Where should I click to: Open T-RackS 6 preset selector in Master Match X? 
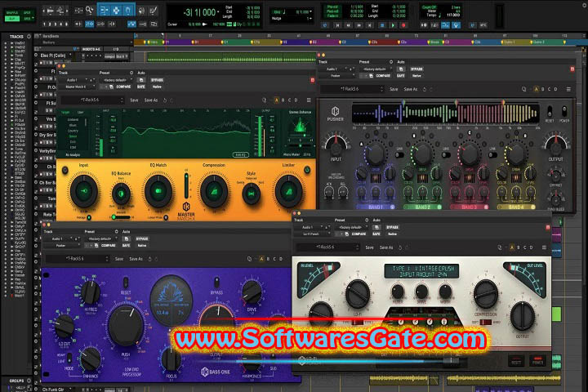click(x=92, y=100)
